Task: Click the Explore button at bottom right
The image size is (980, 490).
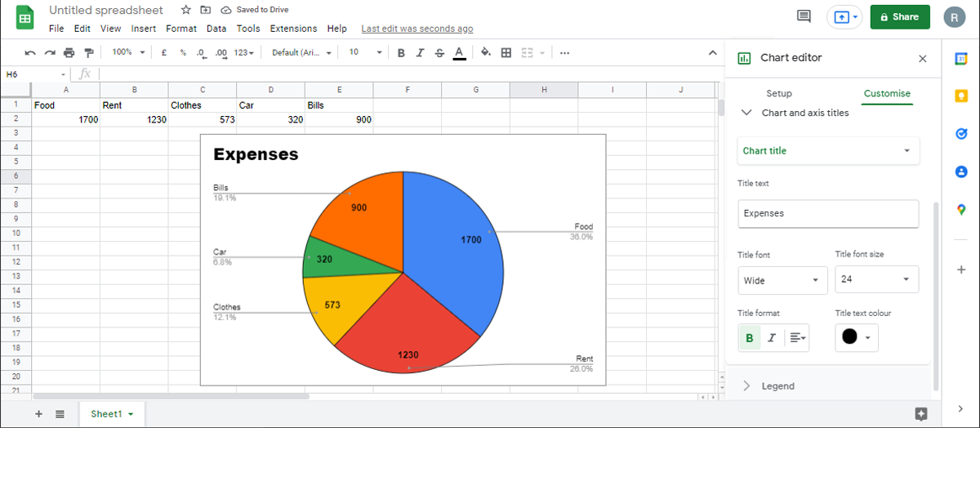Action: pos(921,414)
